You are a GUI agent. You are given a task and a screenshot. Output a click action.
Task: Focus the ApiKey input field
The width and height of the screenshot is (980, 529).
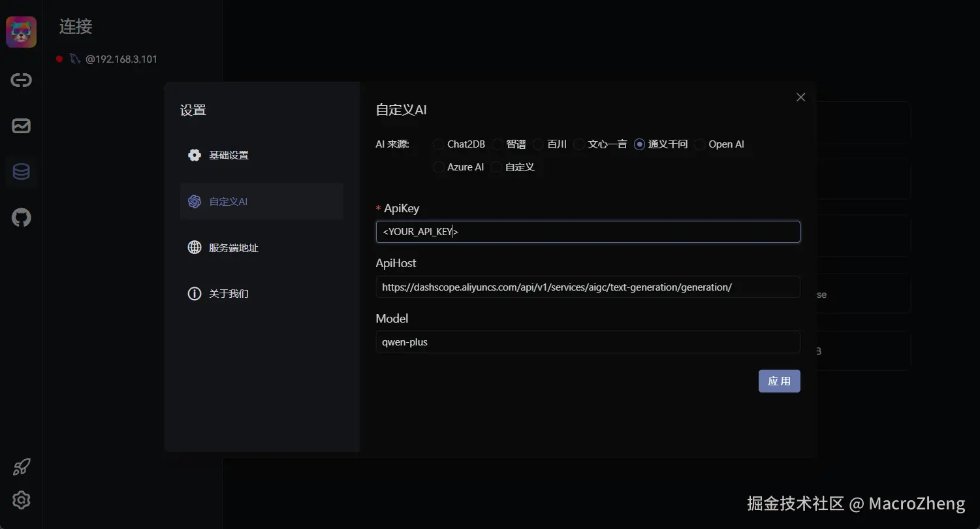click(588, 232)
